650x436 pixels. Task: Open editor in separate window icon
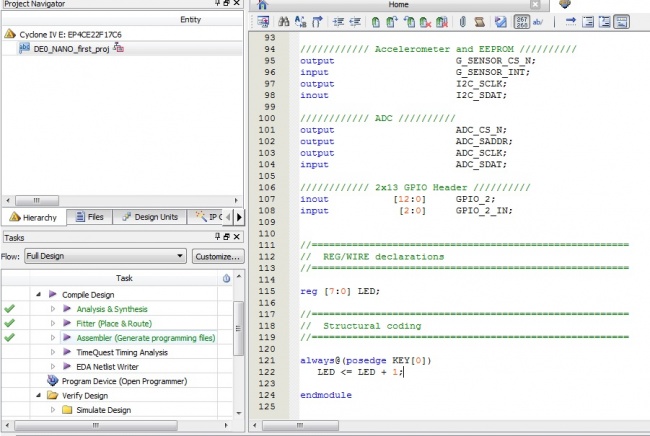[x=263, y=21]
